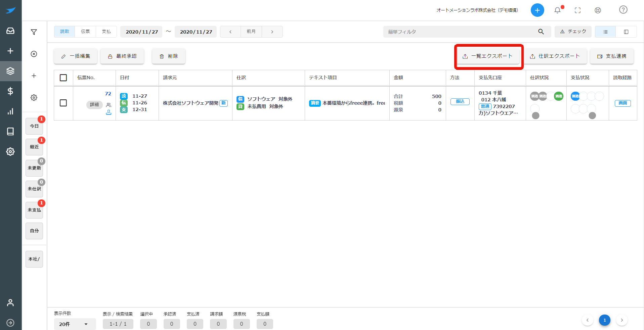Select all rows with header checkbox
Screen dimensions: 644x330
tap(63, 78)
